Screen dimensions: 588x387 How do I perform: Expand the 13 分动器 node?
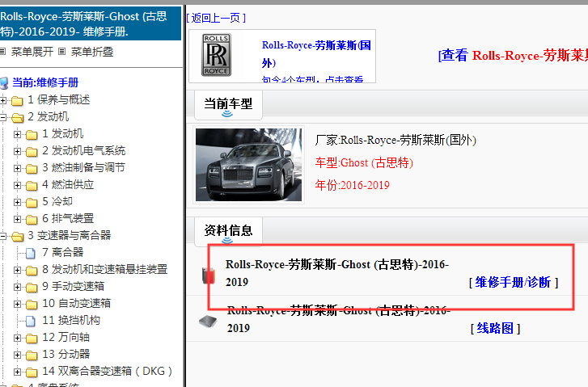pyautogui.click(x=17, y=355)
